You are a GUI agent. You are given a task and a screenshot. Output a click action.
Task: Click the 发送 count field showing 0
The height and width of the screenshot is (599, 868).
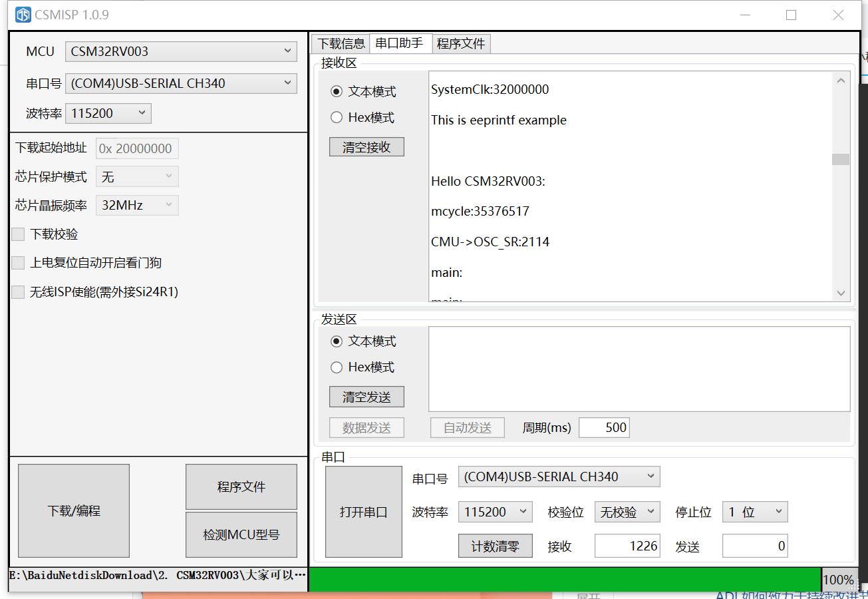click(x=755, y=546)
